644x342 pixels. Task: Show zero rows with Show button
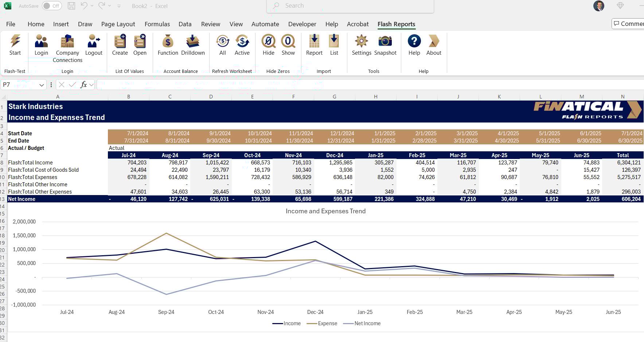288,45
